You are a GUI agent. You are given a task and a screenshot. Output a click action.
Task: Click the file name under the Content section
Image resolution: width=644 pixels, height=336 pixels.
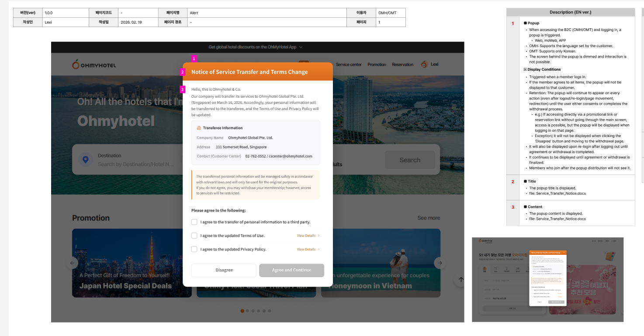click(557, 219)
